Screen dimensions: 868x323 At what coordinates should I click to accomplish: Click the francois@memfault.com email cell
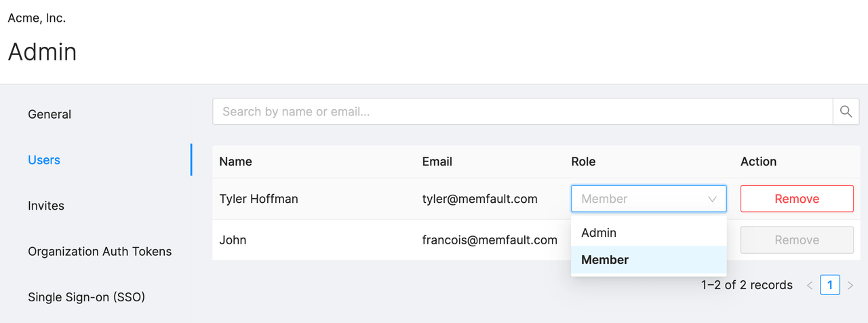tap(490, 240)
